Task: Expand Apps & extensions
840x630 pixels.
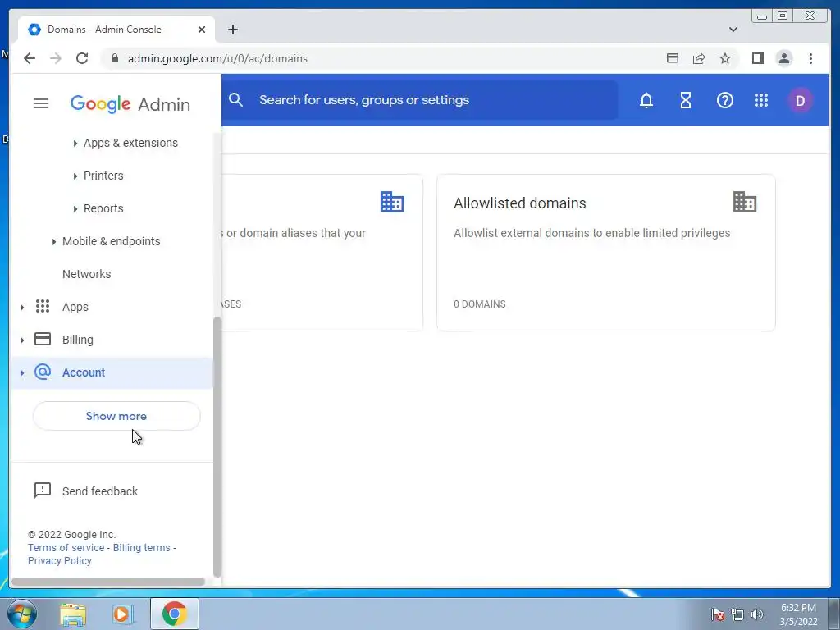Action: tap(75, 143)
